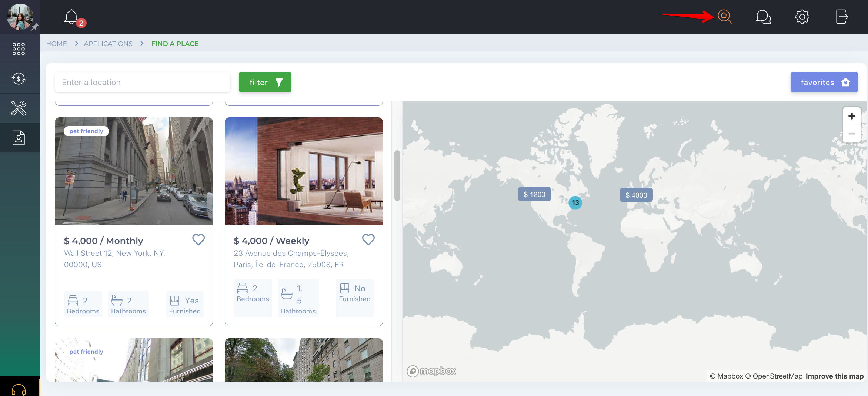Click 2 Bathrooms on the Monthly listing

point(128,305)
